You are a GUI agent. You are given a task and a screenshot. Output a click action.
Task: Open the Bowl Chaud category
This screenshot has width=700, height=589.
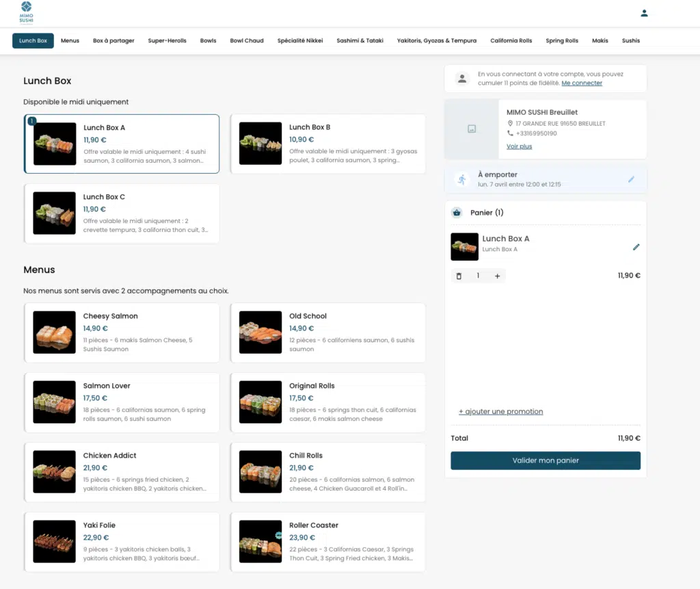(247, 41)
